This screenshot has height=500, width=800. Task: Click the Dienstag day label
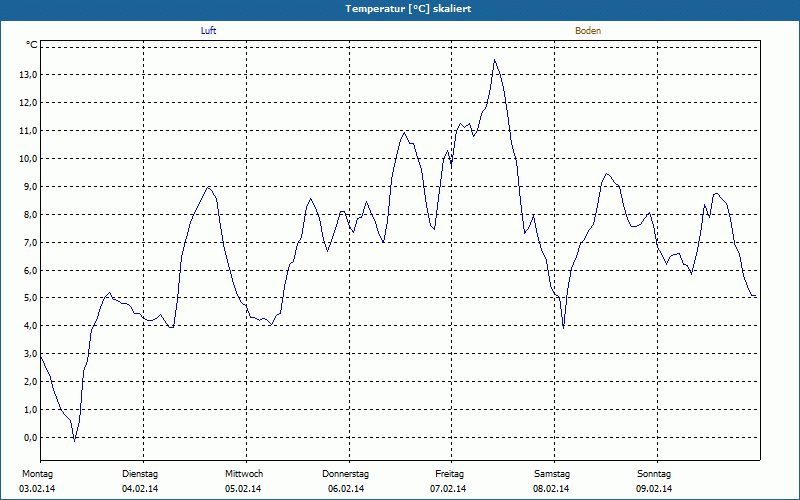tap(140, 474)
